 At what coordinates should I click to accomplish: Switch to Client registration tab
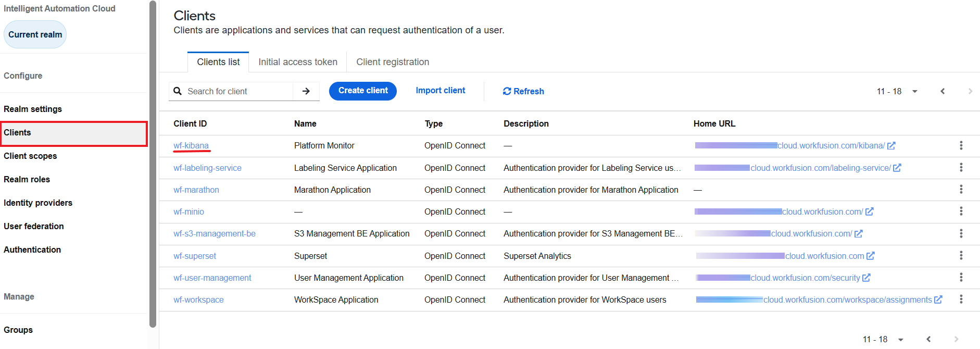(393, 62)
